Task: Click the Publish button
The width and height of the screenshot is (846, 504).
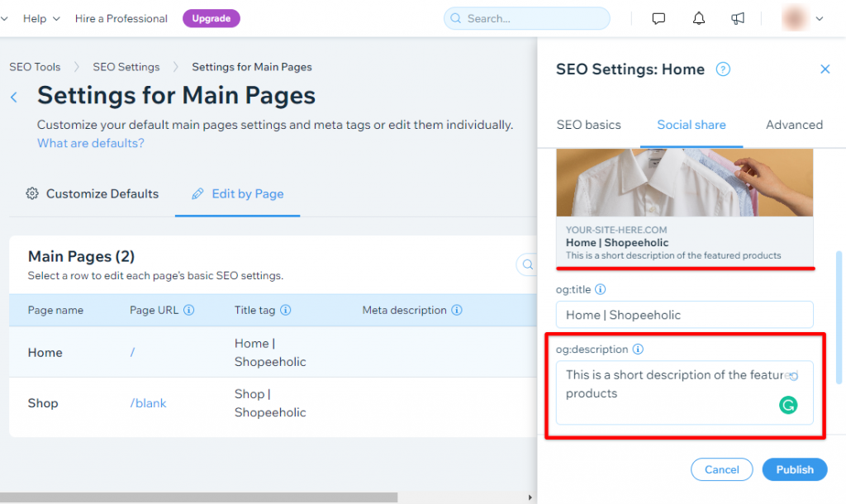Action: (x=794, y=469)
